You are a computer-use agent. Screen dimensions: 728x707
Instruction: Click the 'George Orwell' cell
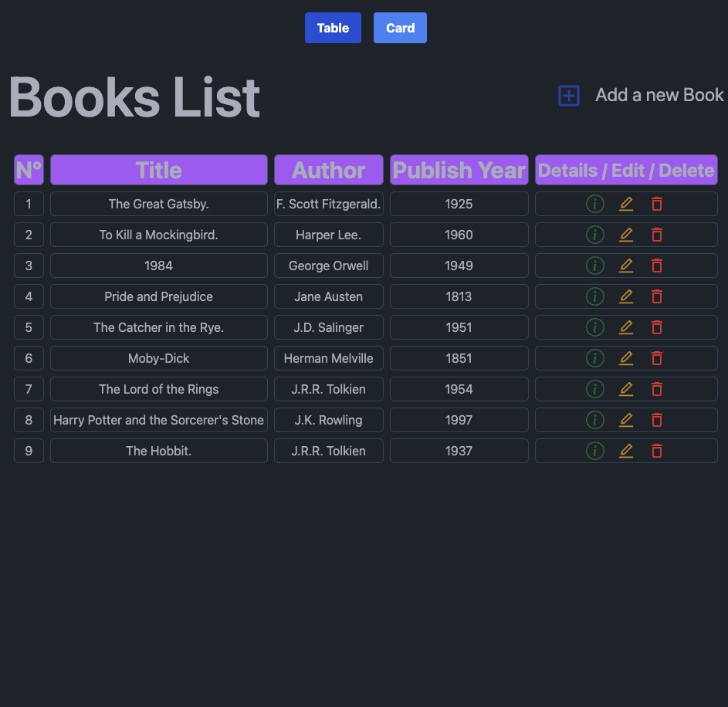[x=329, y=266]
